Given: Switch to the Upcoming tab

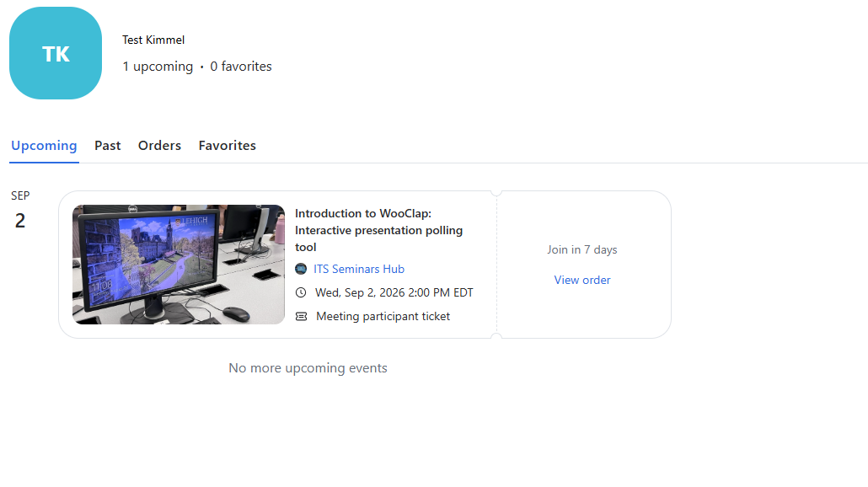Looking at the screenshot, I should [44, 146].
